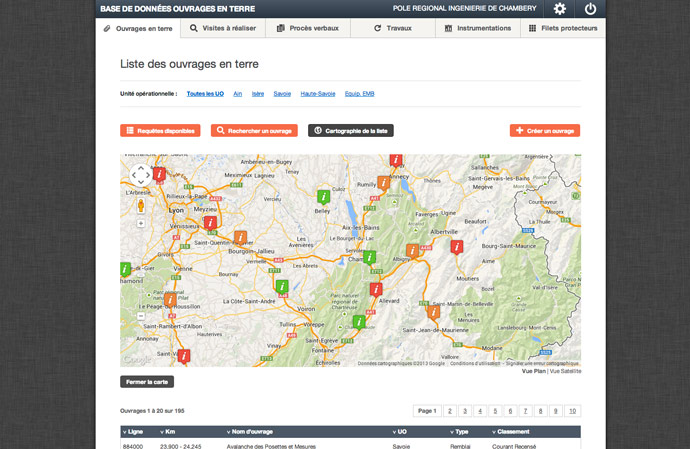
Task: Click the map zoom slider track
Action: [141, 270]
